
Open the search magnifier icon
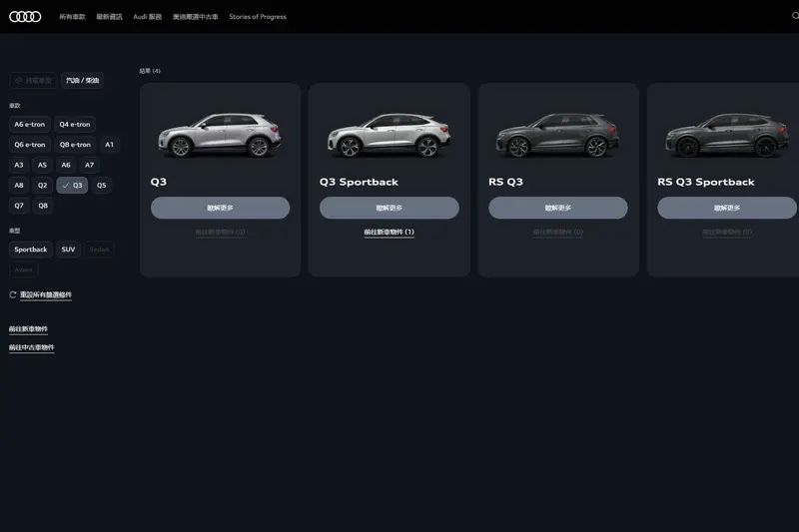(x=795, y=16)
